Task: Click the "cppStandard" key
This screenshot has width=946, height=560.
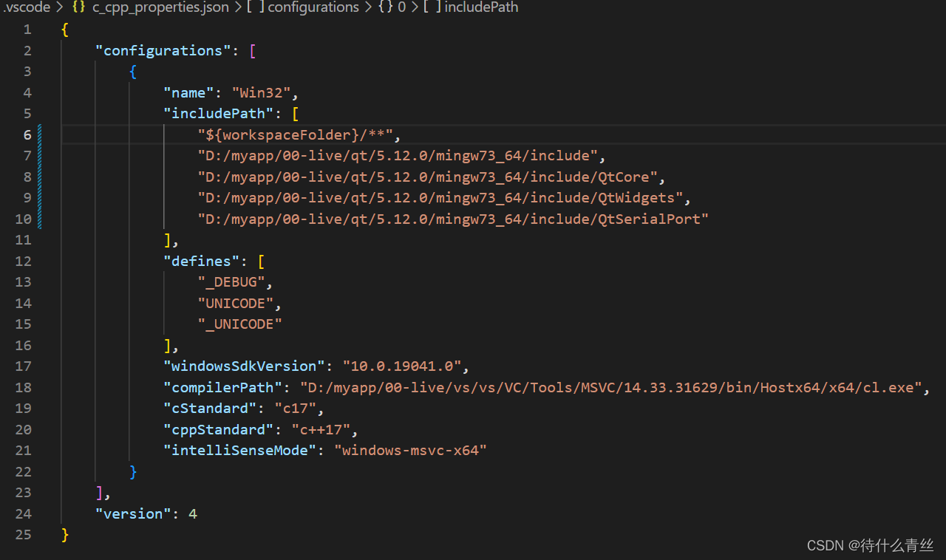Action: pos(219,429)
